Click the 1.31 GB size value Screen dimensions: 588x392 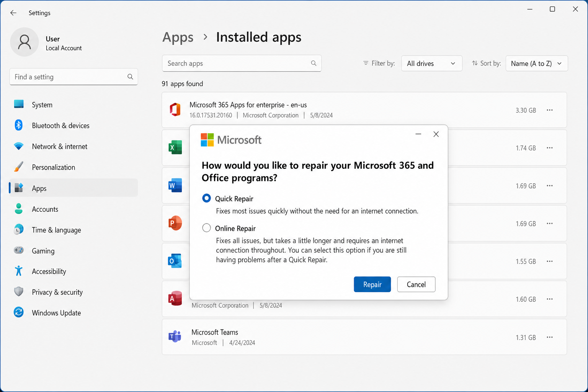coord(526,338)
